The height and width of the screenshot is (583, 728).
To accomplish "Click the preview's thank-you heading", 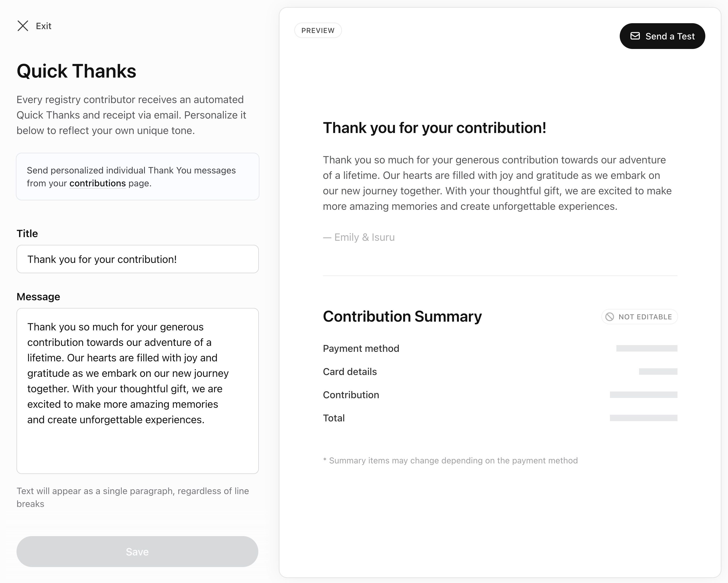I will [434, 128].
